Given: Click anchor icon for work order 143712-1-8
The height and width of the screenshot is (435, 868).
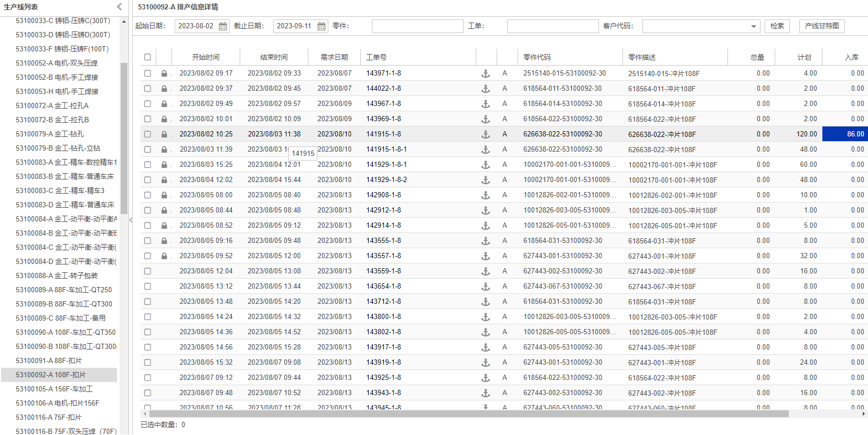Looking at the screenshot, I should [x=486, y=302].
